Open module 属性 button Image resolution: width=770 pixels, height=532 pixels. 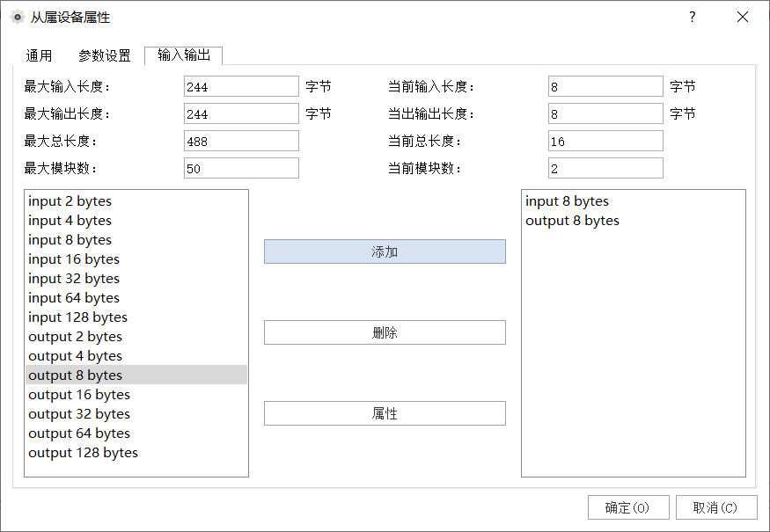coord(385,413)
